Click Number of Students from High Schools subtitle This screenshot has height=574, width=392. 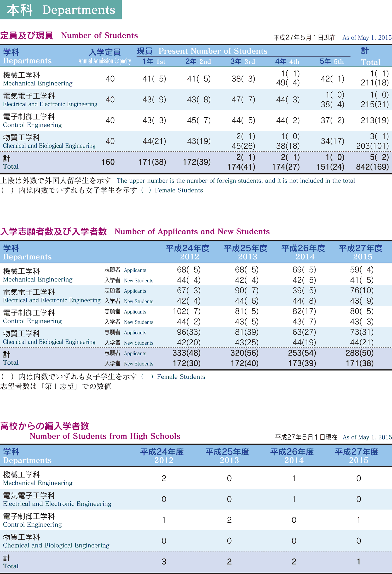click(x=105, y=436)
